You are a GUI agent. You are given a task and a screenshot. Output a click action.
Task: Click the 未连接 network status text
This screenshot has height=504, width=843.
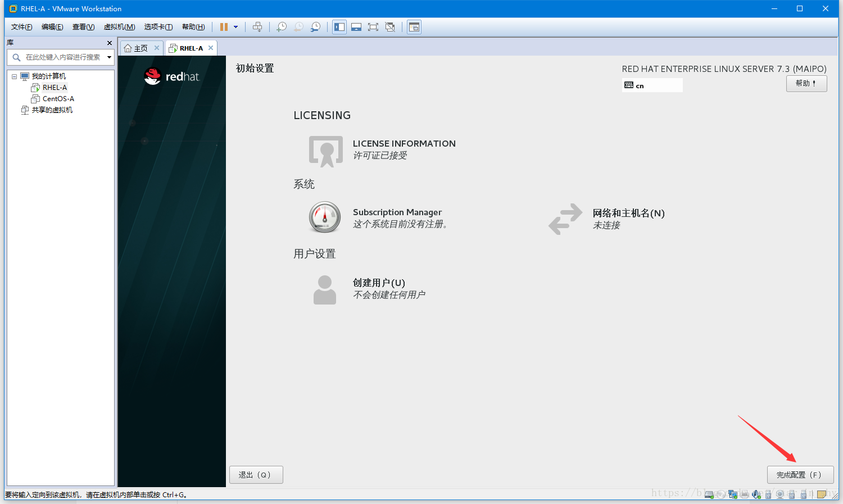[x=606, y=225]
